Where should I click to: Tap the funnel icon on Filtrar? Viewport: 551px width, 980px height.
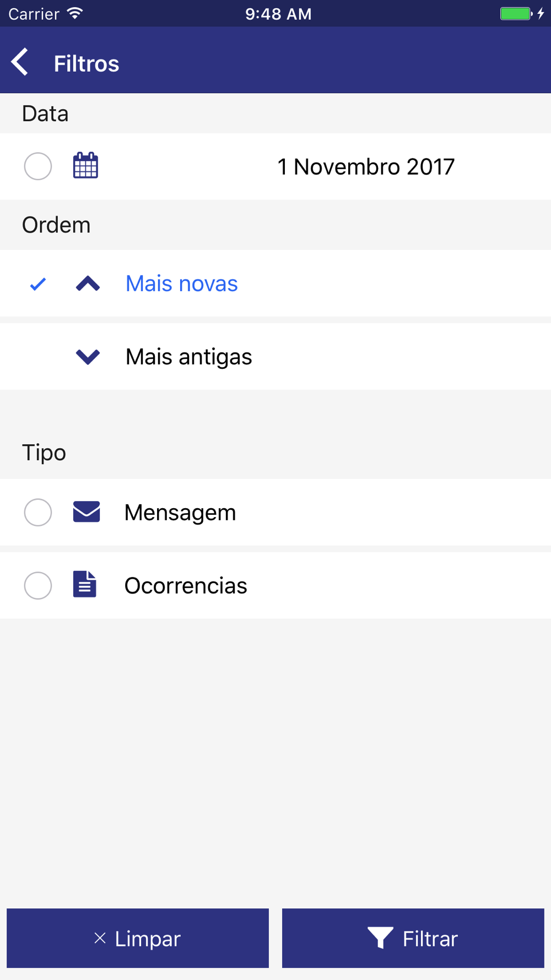(380, 938)
